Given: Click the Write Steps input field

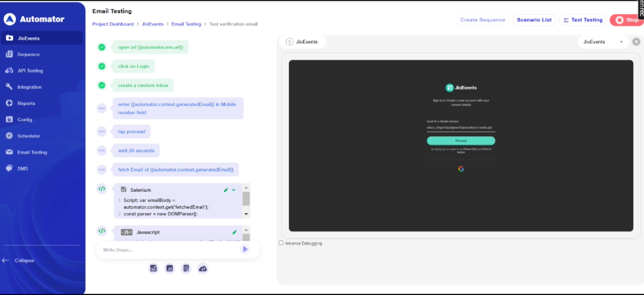Looking at the screenshot, I should coord(169,250).
